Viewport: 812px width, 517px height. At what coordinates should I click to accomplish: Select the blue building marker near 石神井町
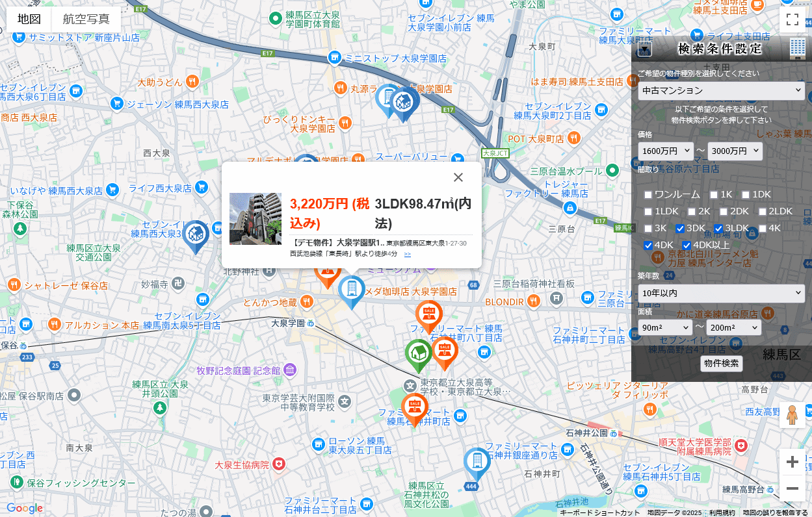[x=477, y=460]
